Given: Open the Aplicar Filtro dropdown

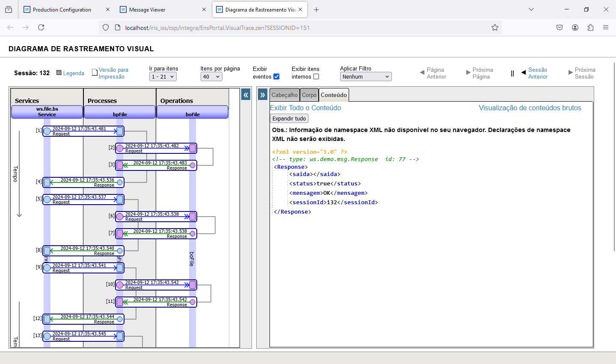Looking at the screenshot, I should click(365, 77).
